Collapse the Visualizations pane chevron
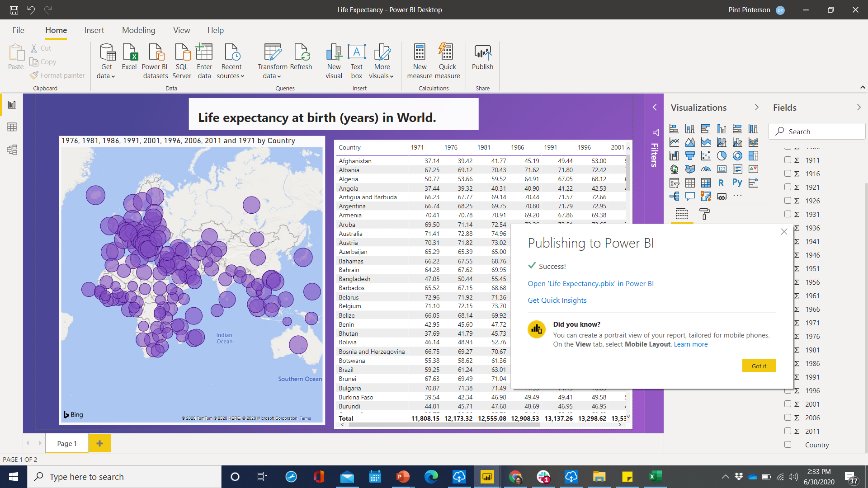Screen dimensions: 868x488 (756, 108)
